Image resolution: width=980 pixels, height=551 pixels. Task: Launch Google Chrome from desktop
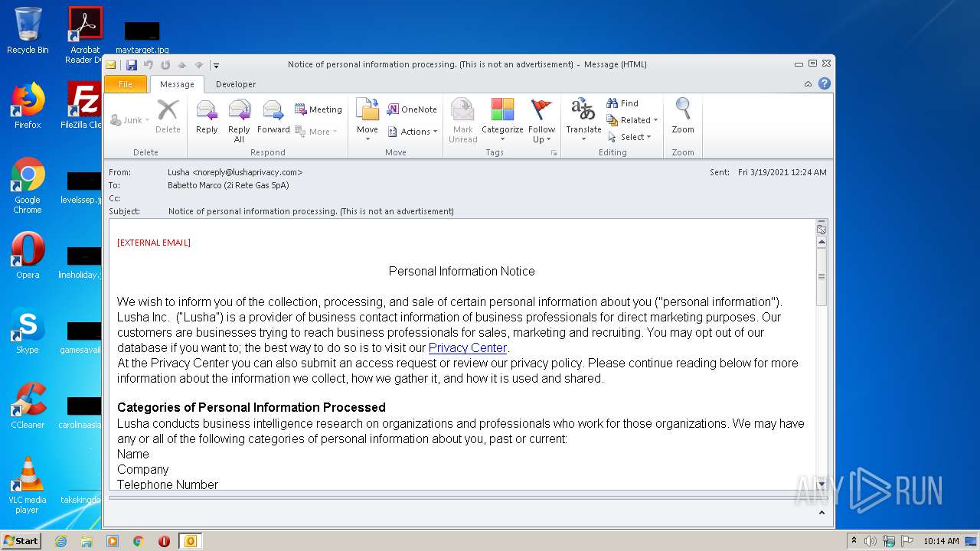point(28,186)
